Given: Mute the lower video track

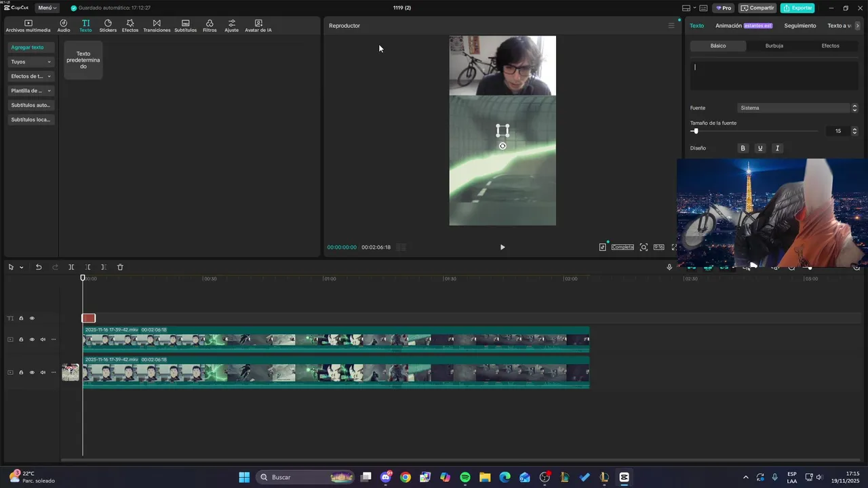Looking at the screenshot, I should pos(43,372).
